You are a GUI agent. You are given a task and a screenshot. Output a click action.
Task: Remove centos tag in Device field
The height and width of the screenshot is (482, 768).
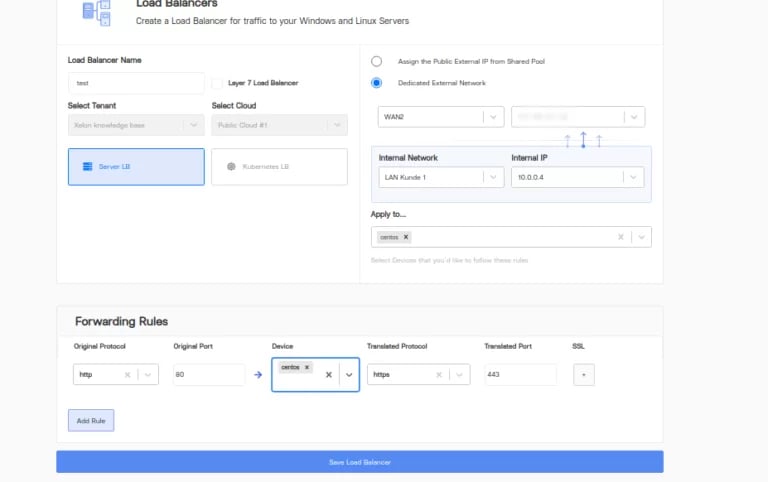[307, 367]
